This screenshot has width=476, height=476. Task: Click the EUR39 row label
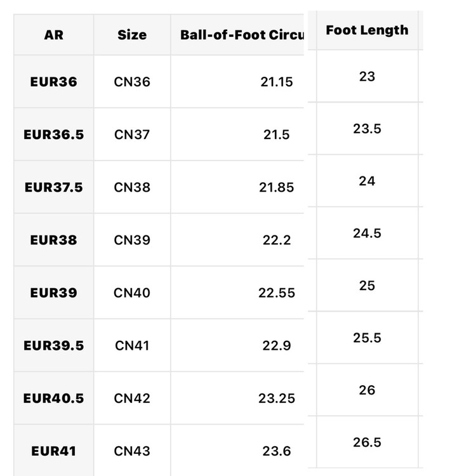54,293
